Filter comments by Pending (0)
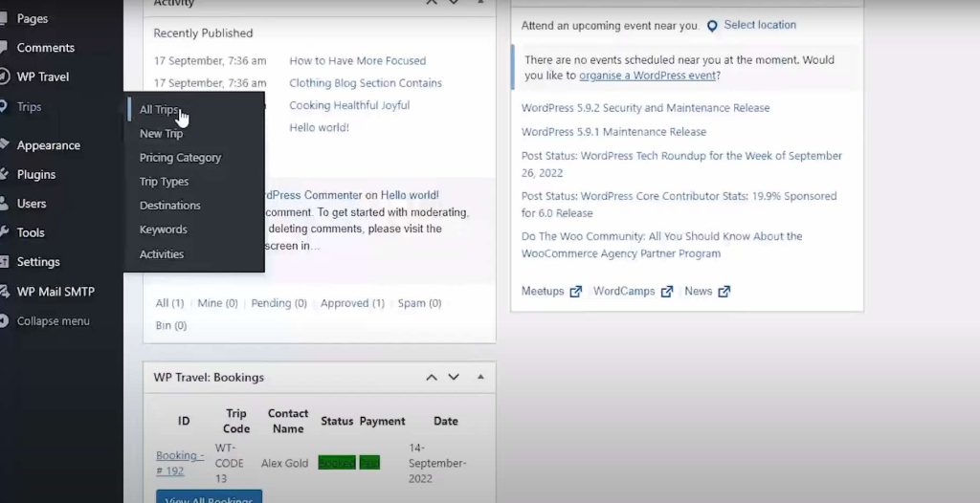 click(278, 303)
